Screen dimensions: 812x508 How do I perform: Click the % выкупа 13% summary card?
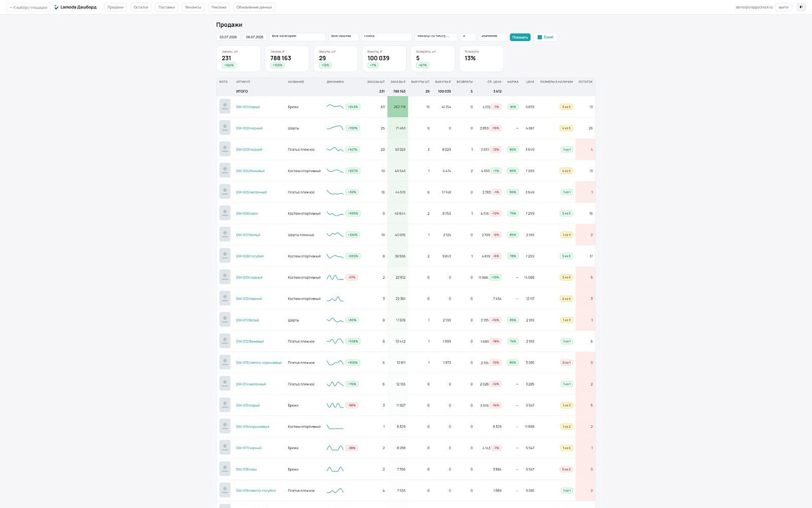click(481, 59)
